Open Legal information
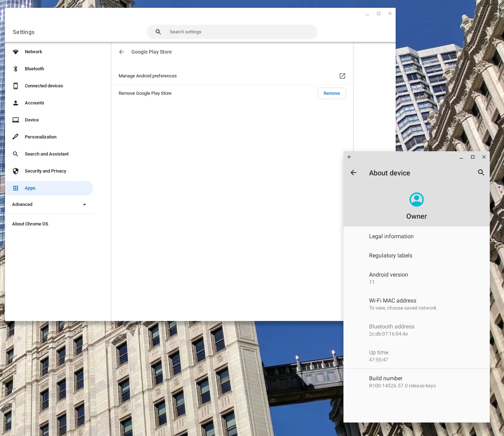Screen dimensions: 504x436 click(x=417, y=236)
